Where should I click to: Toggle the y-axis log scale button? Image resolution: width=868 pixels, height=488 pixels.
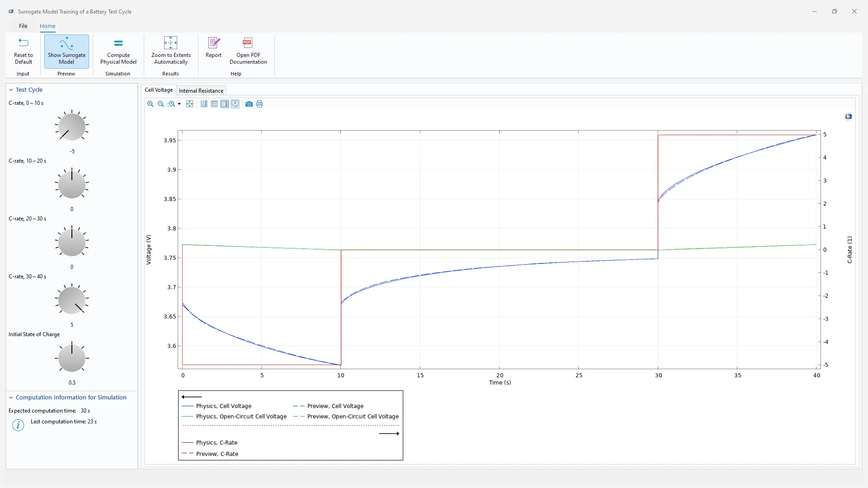214,104
